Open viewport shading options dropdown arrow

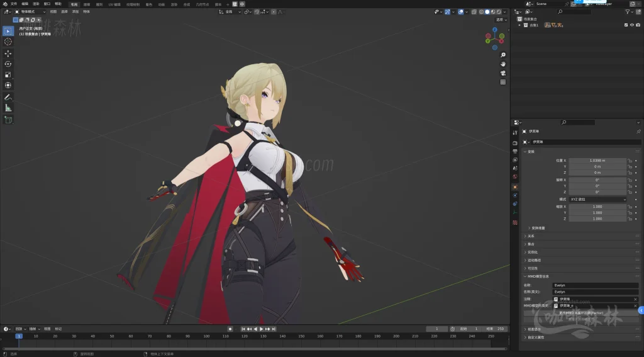505,12
